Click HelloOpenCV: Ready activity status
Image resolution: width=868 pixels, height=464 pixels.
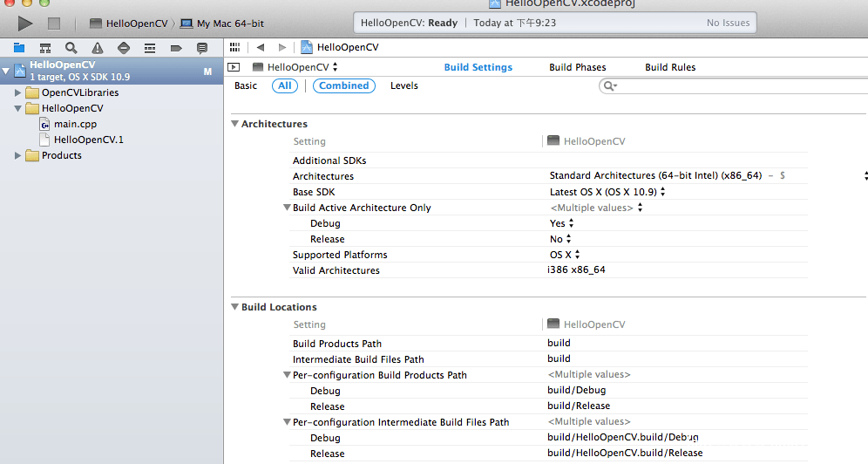[409, 24]
